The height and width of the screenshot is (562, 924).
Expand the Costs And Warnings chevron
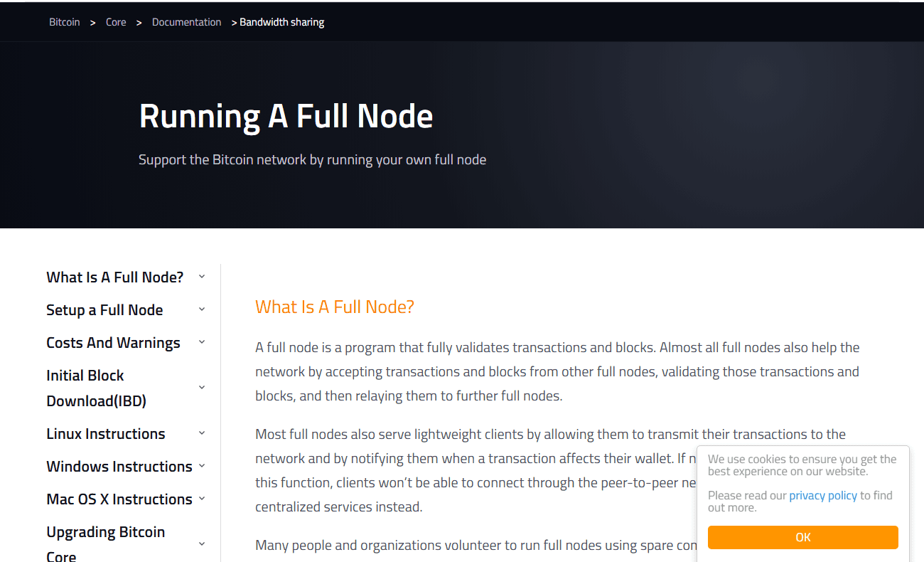pos(202,342)
